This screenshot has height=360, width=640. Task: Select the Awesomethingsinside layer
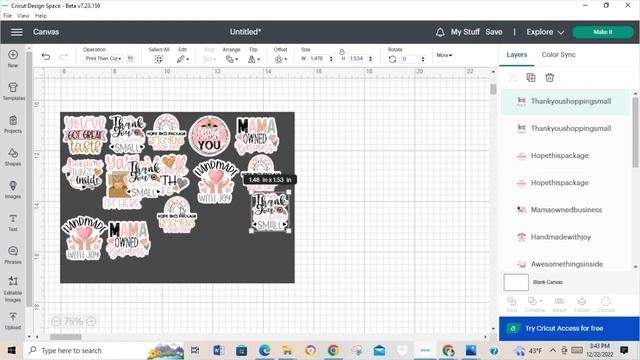(565, 264)
